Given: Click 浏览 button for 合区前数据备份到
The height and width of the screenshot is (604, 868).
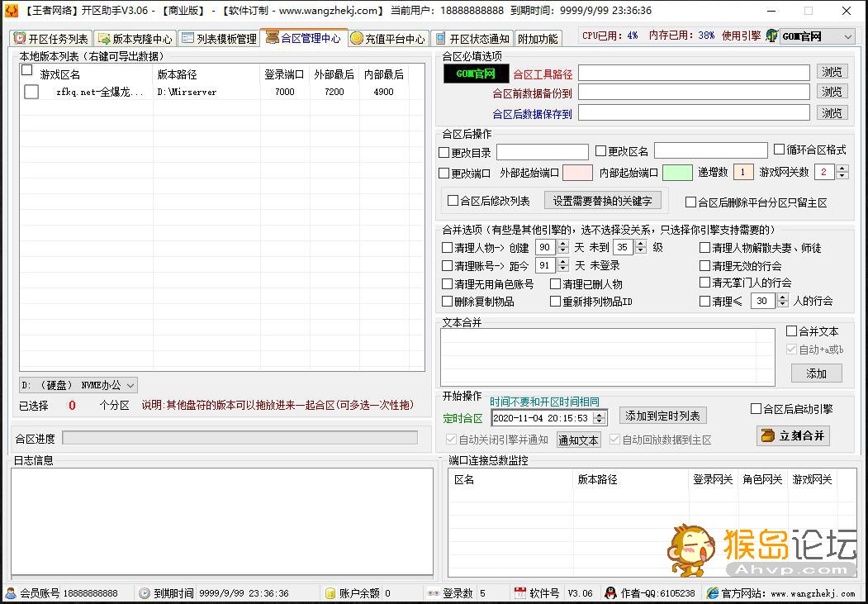Looking at the screenshot, I should tap(832, 92).
